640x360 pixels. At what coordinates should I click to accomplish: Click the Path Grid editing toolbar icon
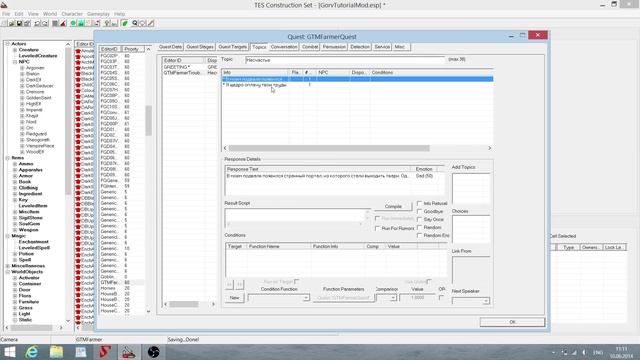coord(89,23)
